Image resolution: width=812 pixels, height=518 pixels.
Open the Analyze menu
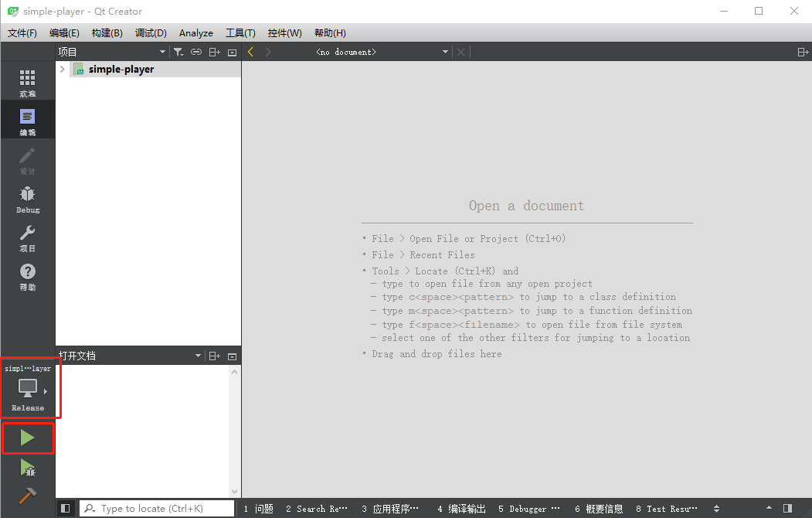[x=195, y=32]
